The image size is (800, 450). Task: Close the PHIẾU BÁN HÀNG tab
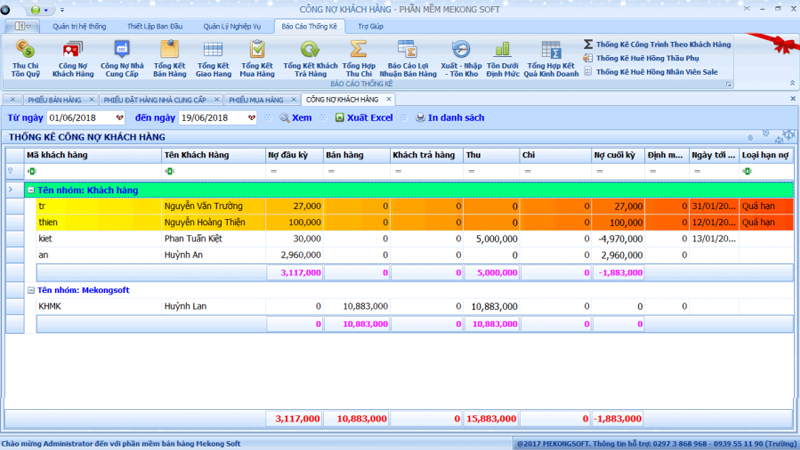(x=91, y=100)
